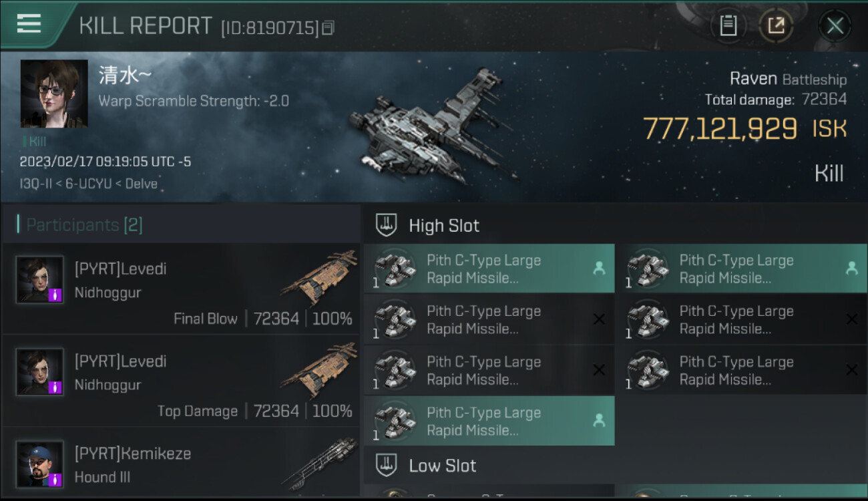This screenshot has height=501, width=868.
Task: Close the Kill Report window
Action: pyautogui.click(x=835, y=26)
